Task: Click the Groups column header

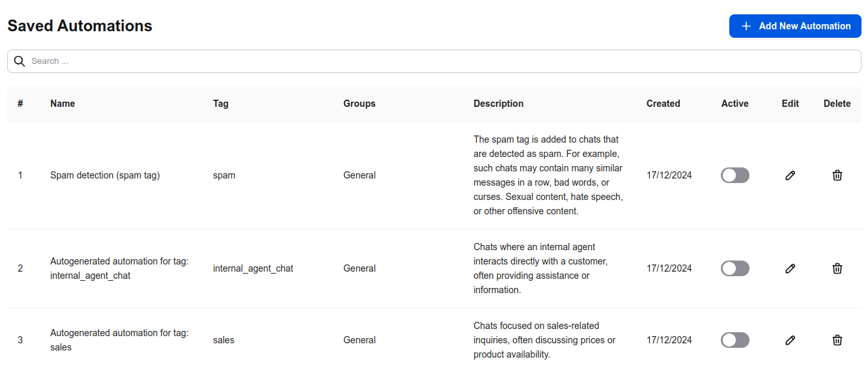Action: [x=359, y=104]
